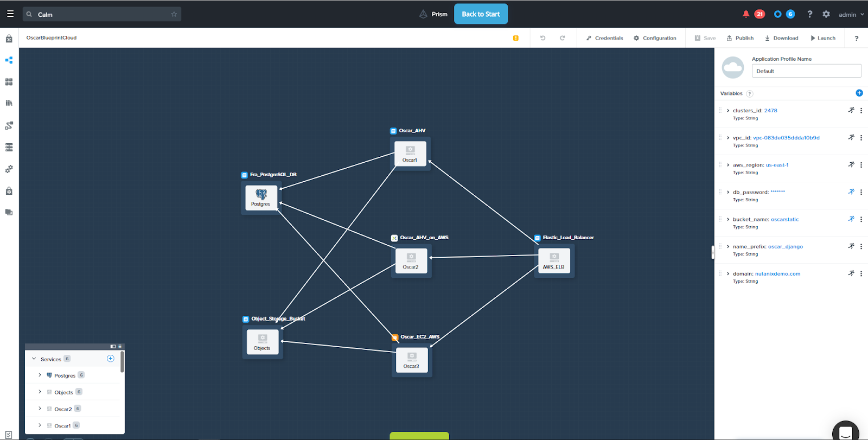Select the Oscar2 service node

pos(411,260)
